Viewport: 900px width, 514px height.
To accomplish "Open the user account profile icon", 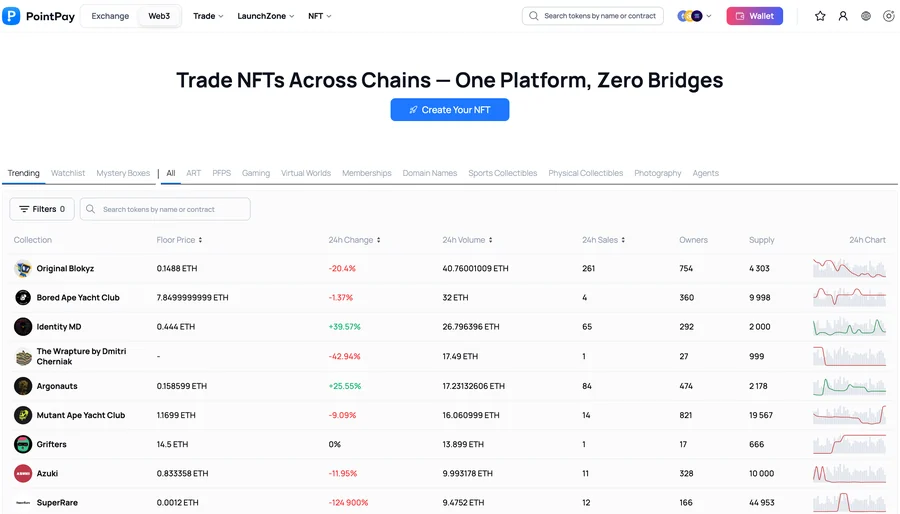I will click(x=843, y=16).
